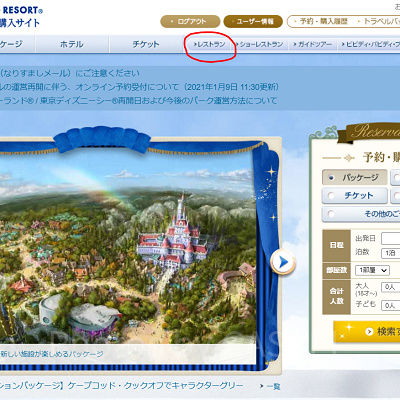Click the castle illustration banner image
The image size is (400, 400).
[127, 247]
